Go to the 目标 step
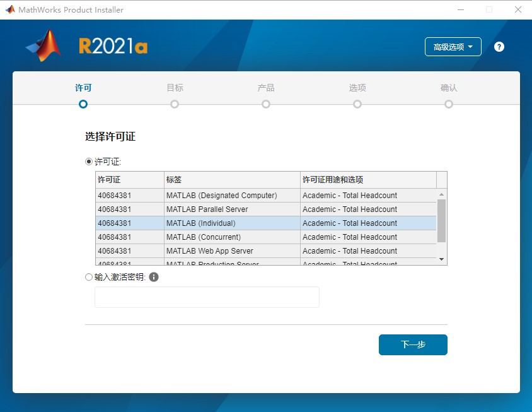Viewport: 532px width, 412px height. click(x=175, y=103)
